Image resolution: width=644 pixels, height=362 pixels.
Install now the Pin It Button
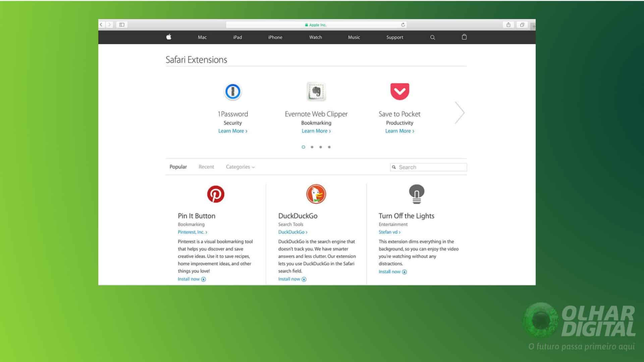click(192, 279)
